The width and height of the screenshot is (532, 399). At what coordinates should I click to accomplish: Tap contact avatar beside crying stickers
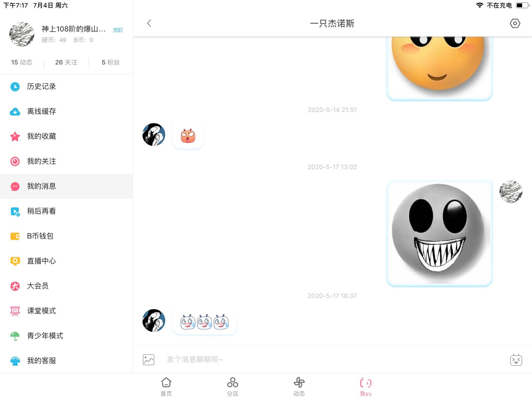[154, 321]
